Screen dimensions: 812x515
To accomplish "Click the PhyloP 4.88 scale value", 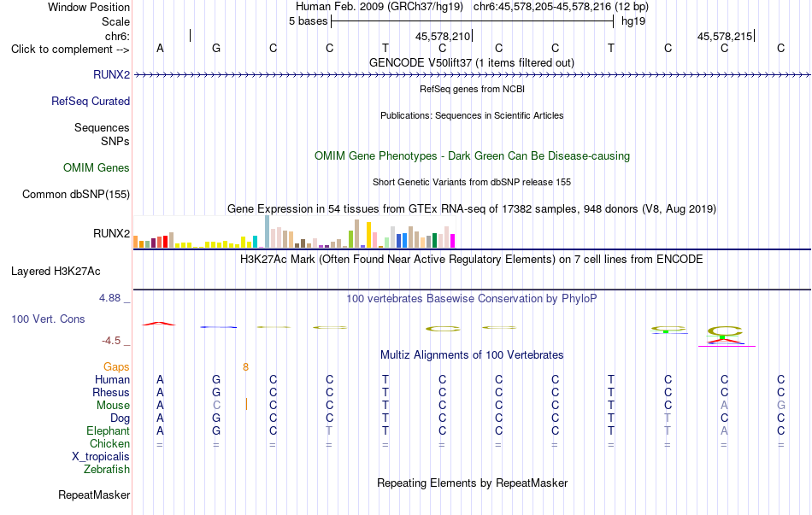I will (x=109, y=297).
